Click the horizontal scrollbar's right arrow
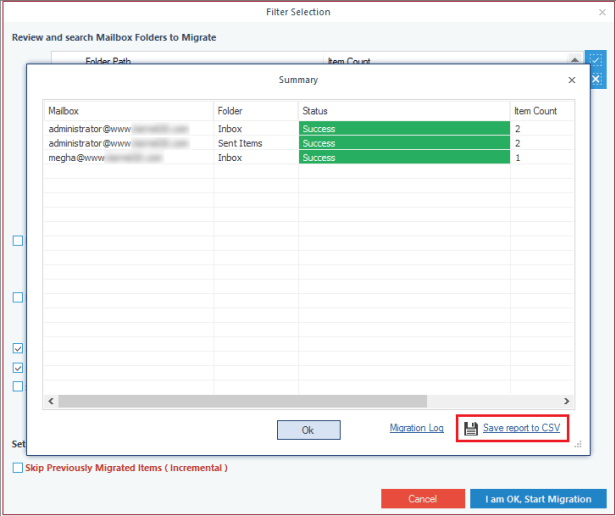616x516 pixels. click(567, 401)
